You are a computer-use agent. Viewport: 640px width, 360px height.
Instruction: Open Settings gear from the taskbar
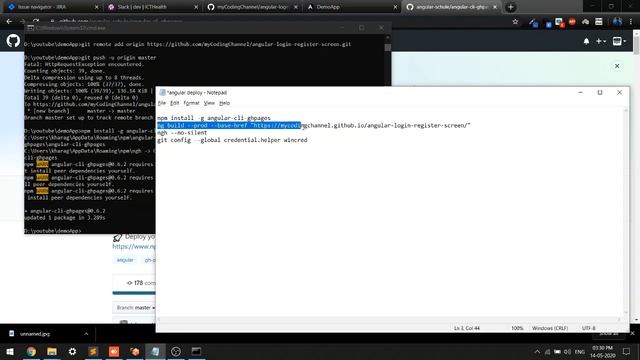click(x=72, y=351)
